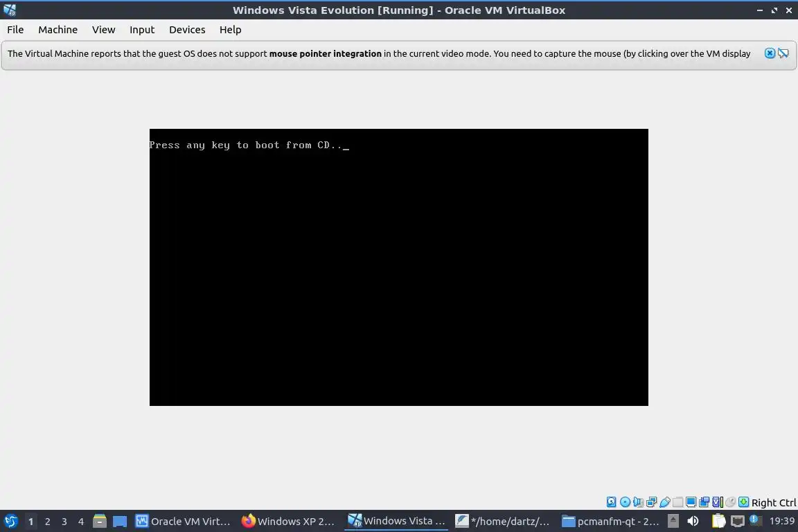Select the Windows Vista taskbar entry
This screenshot has width=798, height=532.
(x=396, y=522)
